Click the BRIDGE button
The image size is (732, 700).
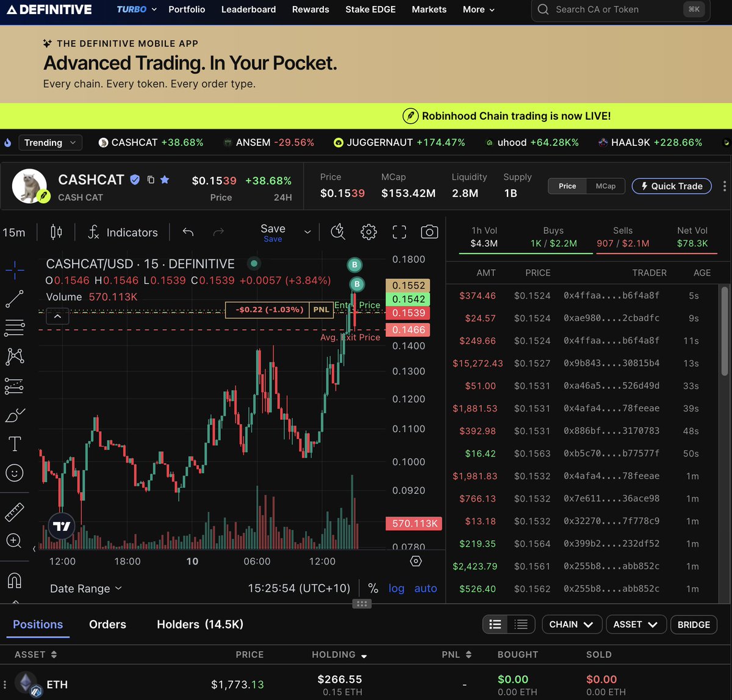point(694,624)
